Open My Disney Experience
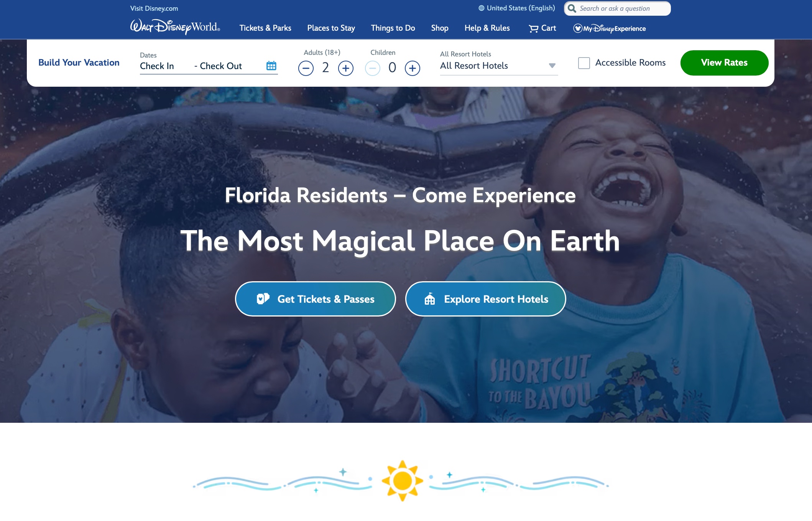The image size is (812, 521). click(x=610, y=28)
